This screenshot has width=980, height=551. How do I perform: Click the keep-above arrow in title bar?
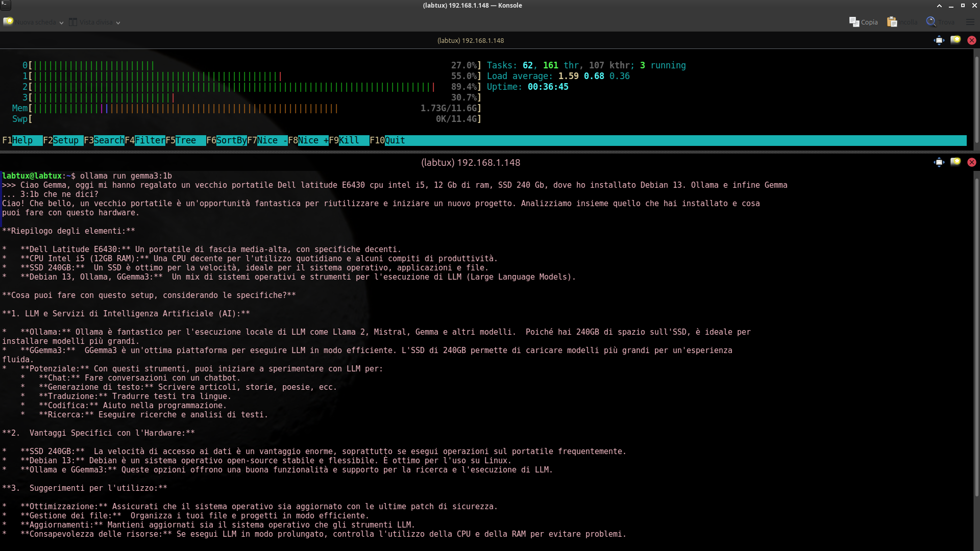click(x=939, y=6)
